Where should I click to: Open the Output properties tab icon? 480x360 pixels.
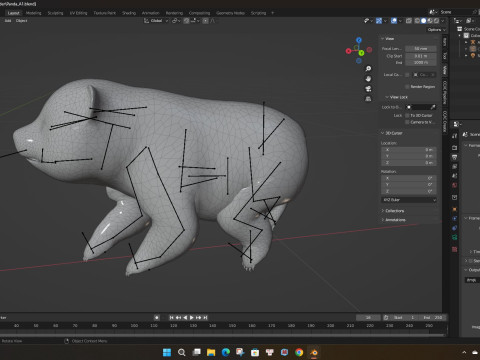(x=455, y=157)
